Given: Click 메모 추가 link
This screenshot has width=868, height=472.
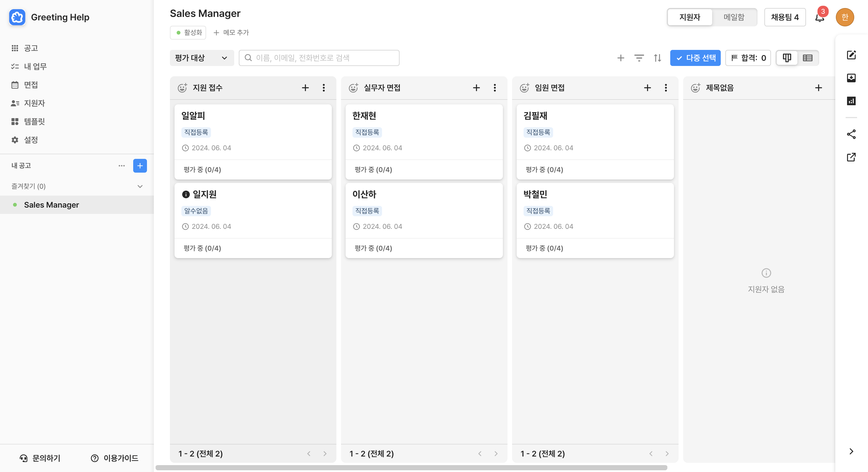Looking at the screenshot, I should pos(231,33).
